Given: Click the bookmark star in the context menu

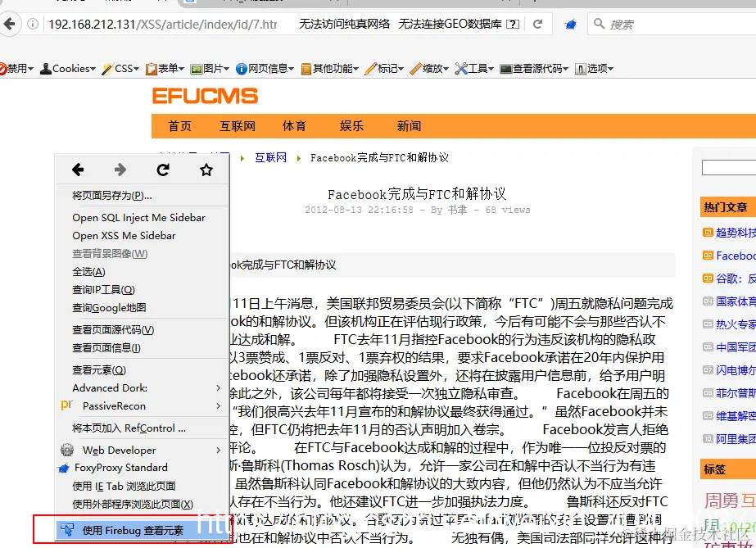Looking at the screenshot, I should tap(206, 170).
